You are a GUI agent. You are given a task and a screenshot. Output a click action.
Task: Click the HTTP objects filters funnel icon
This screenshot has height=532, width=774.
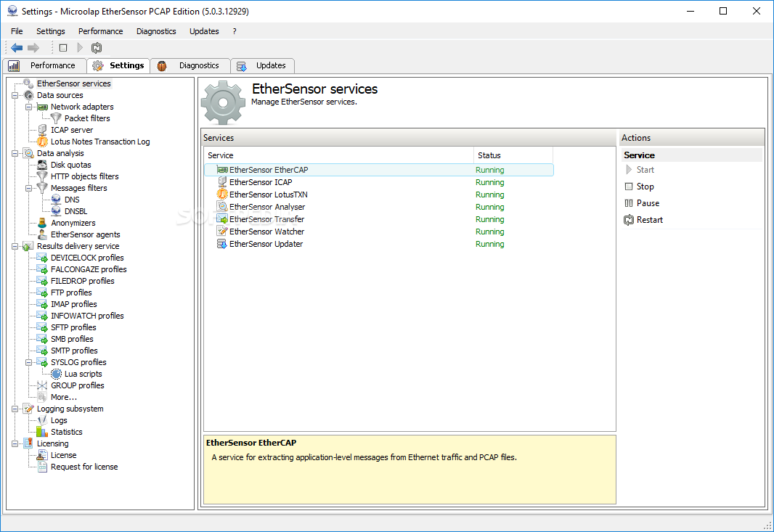click(x=42, y=176)
